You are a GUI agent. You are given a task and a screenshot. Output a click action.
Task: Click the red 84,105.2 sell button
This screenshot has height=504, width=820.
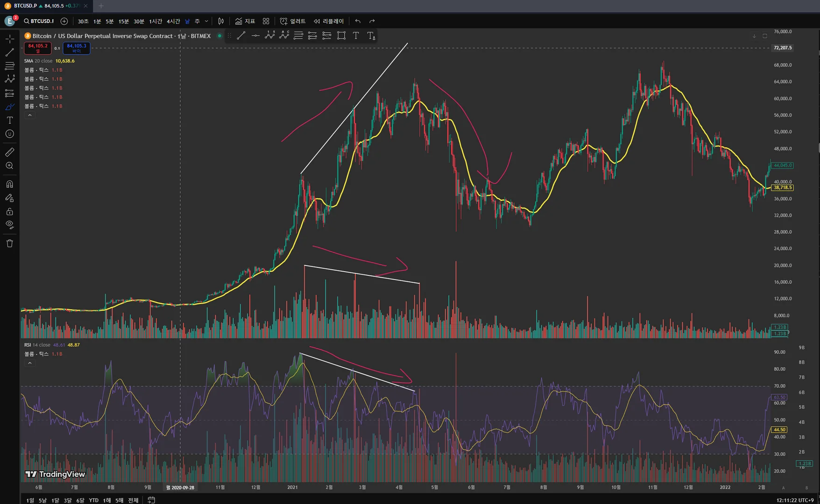38,48
